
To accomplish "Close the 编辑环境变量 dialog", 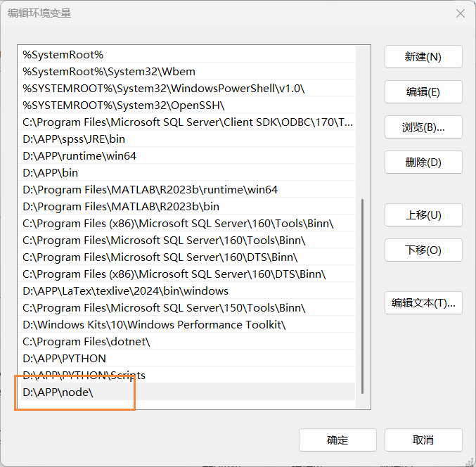I will click(x=461, y=13).
